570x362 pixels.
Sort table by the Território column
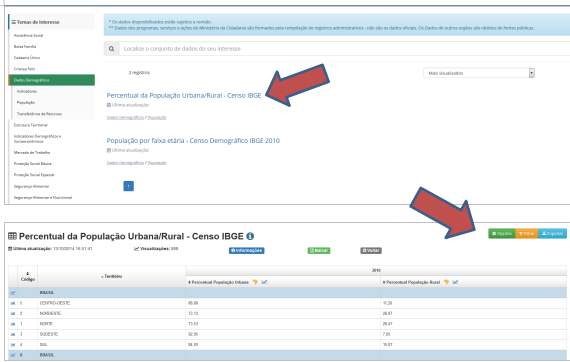[x=111, y=277]
